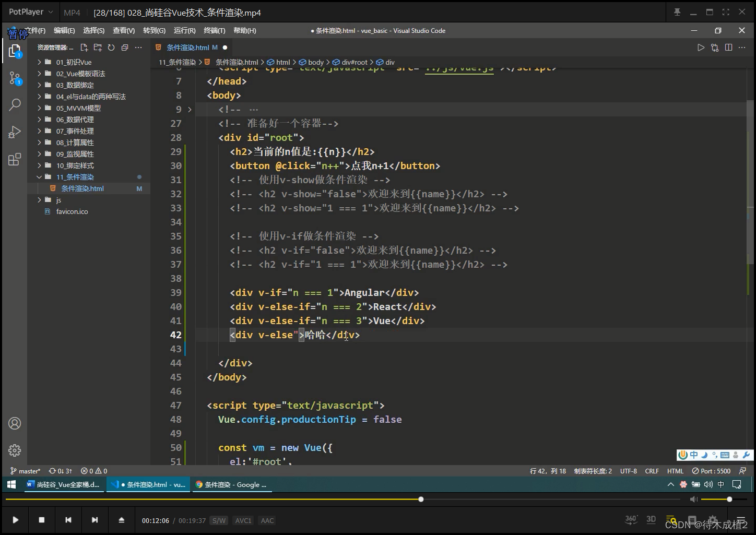Open the Run and Debug view
The width and height of the screenshot is (756, 535).
pos(15,132)
